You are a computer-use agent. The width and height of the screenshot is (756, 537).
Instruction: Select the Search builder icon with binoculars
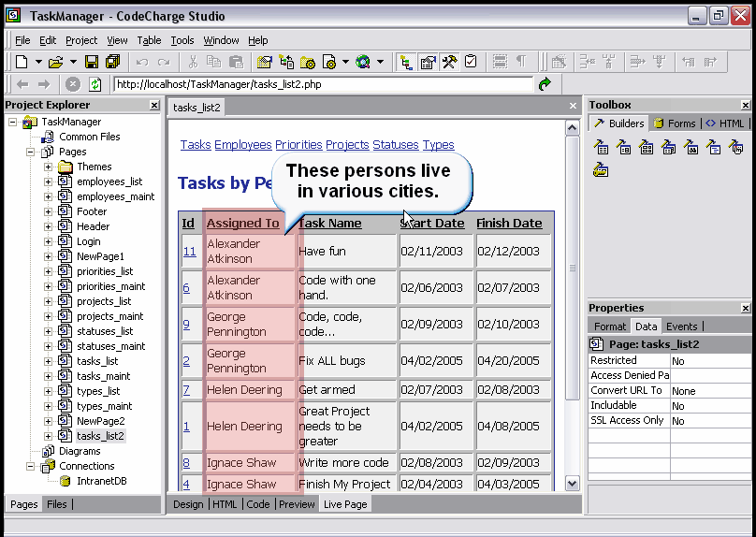(x=691, y=147)
